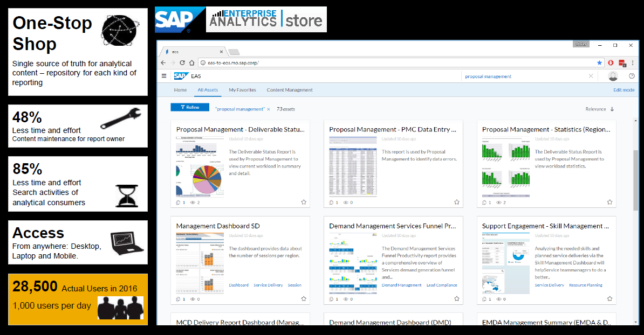Click the blue Refine button
This screenshot has width=644, height=335.
(190, 107)
